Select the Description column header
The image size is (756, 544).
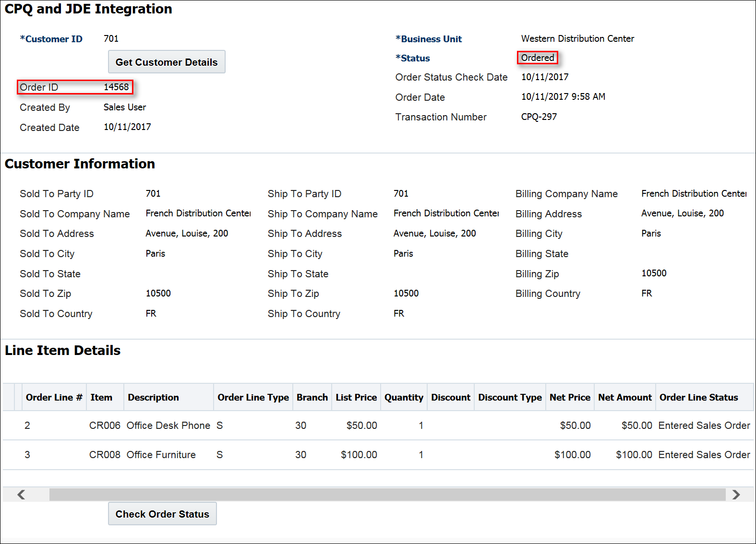coord(153,397)
